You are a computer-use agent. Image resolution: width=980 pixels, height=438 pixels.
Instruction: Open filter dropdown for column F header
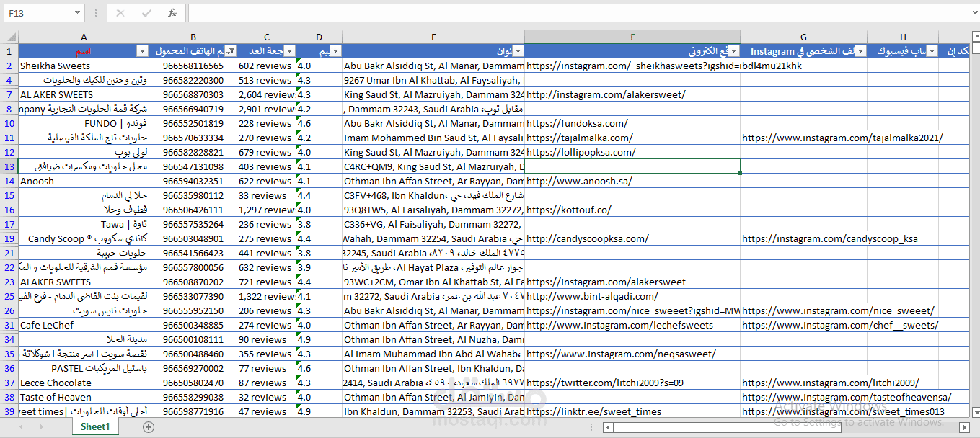pyautogui.click(x=733, y=51)
